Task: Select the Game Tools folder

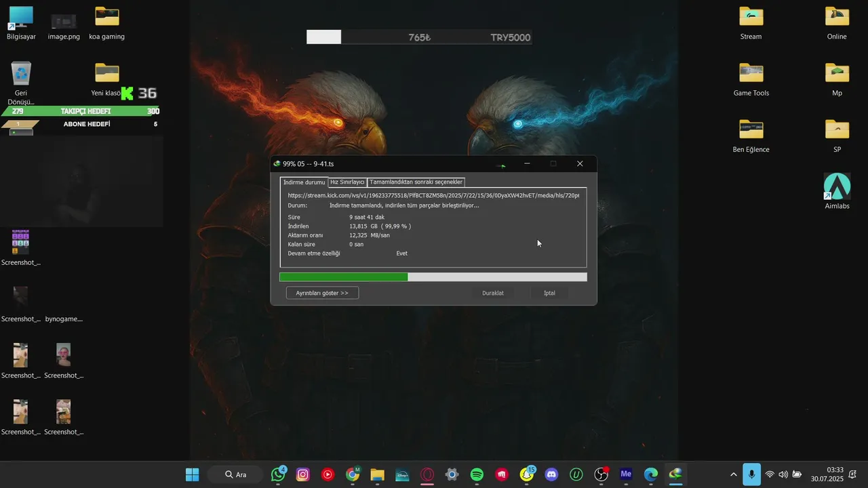Action: point(751,80)
